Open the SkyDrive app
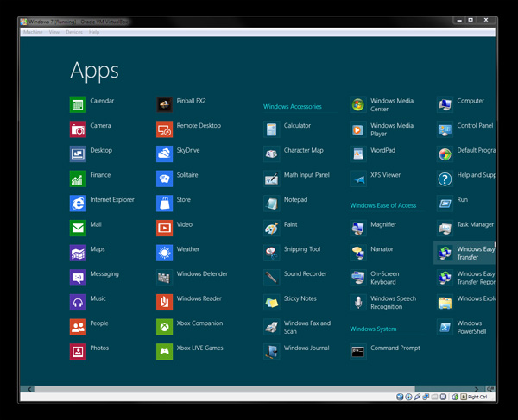The width and height of the screenshot is (518, 420). tap(165, 154)
